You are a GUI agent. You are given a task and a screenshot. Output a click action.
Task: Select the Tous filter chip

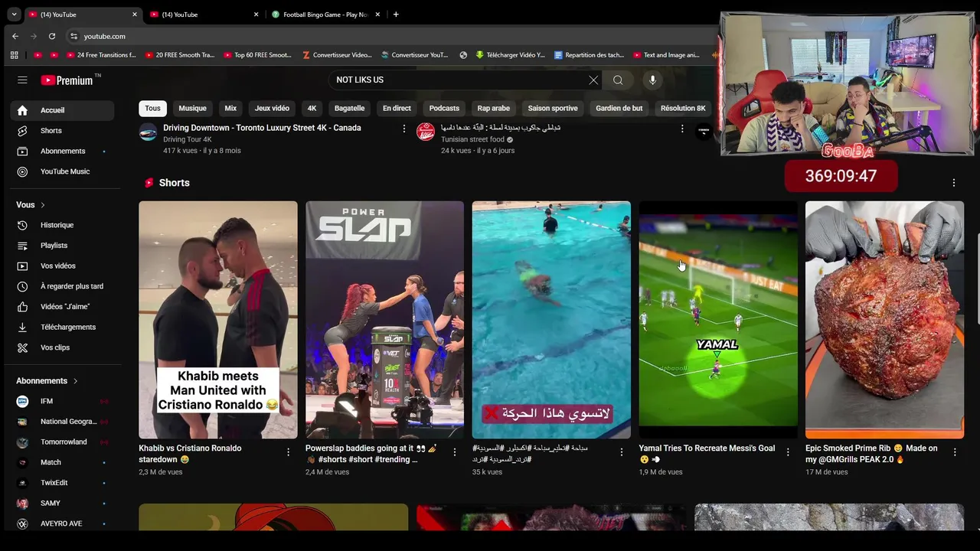click(x=153, y=109)
